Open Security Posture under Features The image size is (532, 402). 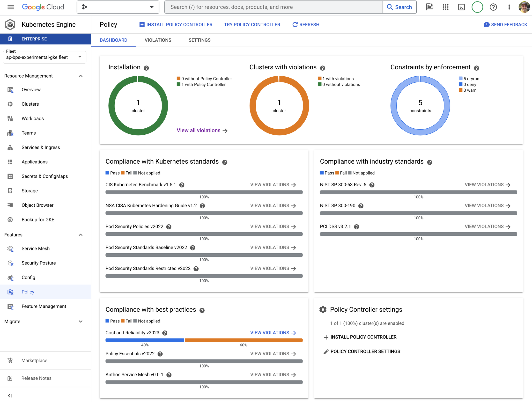[45, 263]
